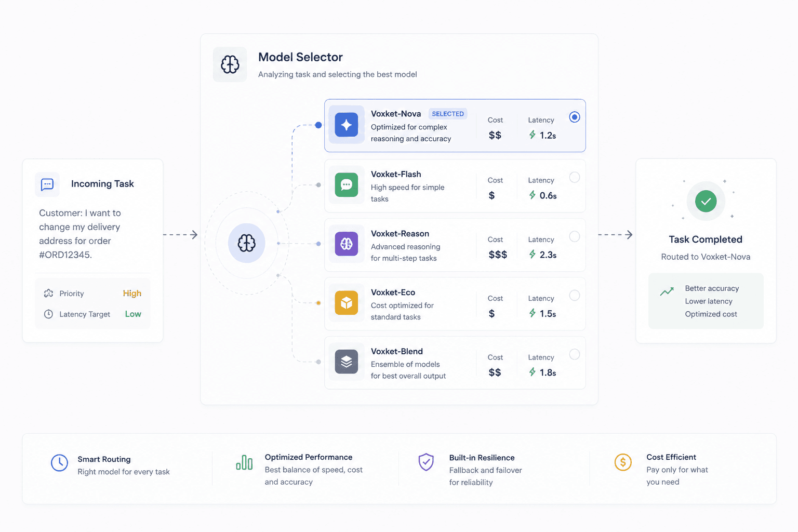The width and height of the screenshot is (798, 532).
Task: Click the Voxket-Blend gray layers icon
Action: (x=347, y=362)
